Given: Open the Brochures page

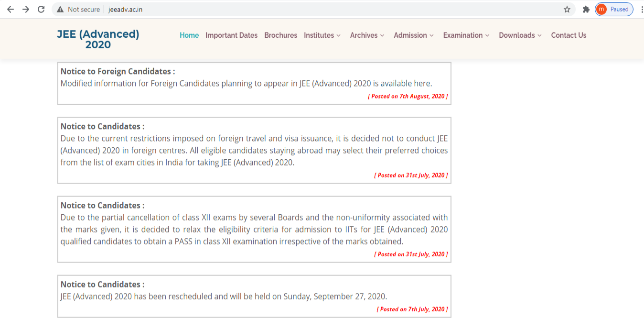Looking at the screenshot, I should [280, 35].
